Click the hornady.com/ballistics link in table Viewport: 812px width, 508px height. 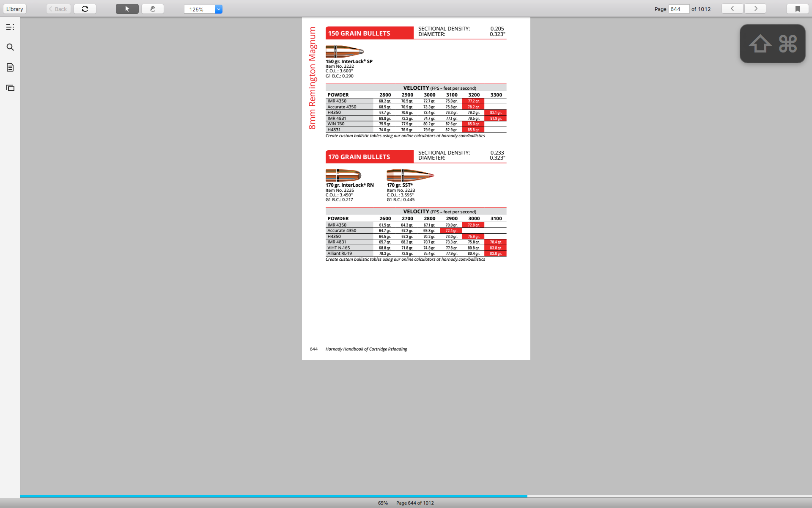point(464,136)
